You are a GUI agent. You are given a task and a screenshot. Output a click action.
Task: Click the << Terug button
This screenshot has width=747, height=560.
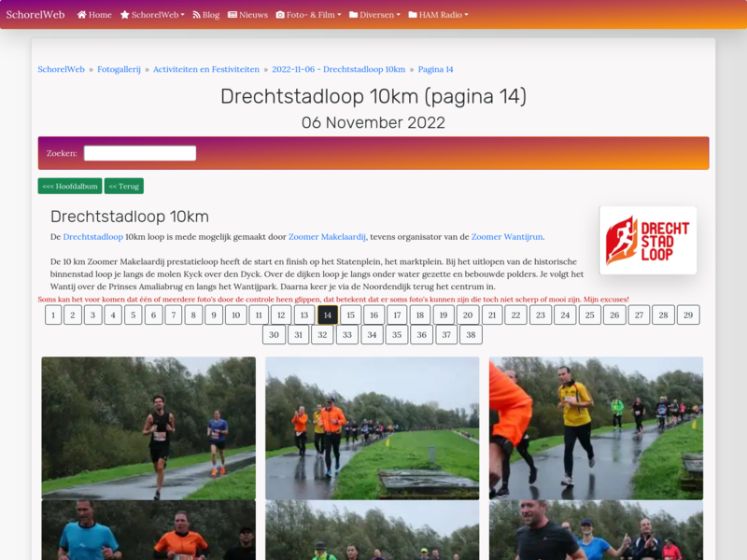tap(124, 186)
